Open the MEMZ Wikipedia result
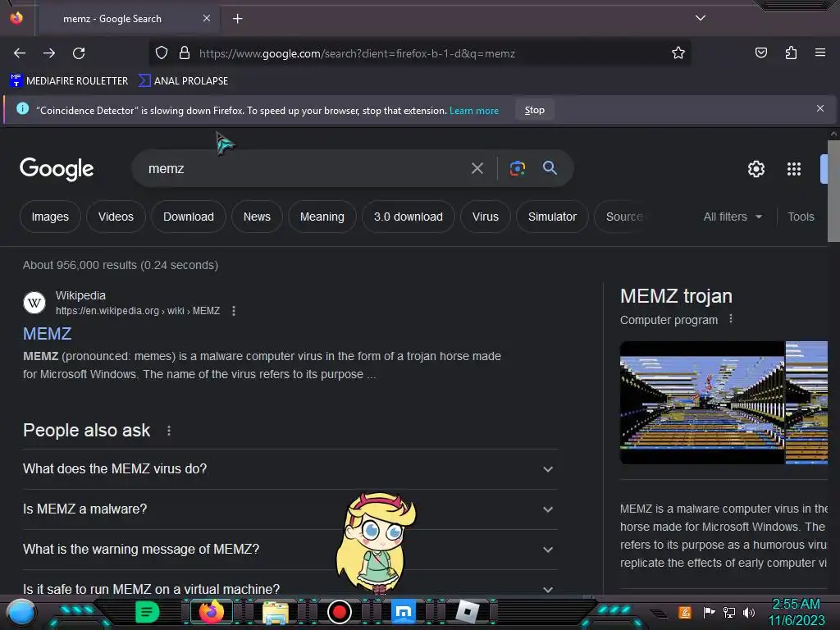Viewport: 840px width, 630px height. tap(47, 334)
